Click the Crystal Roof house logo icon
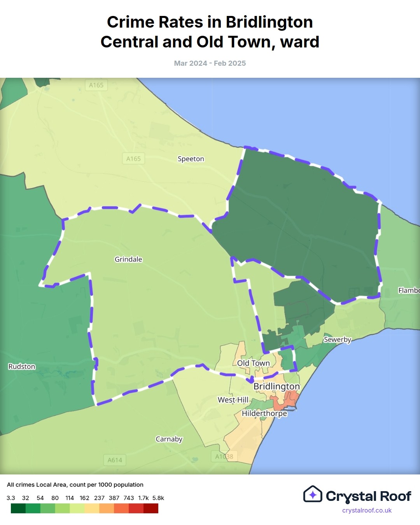The height and width of the screenshot is (525, 420). 313,495
